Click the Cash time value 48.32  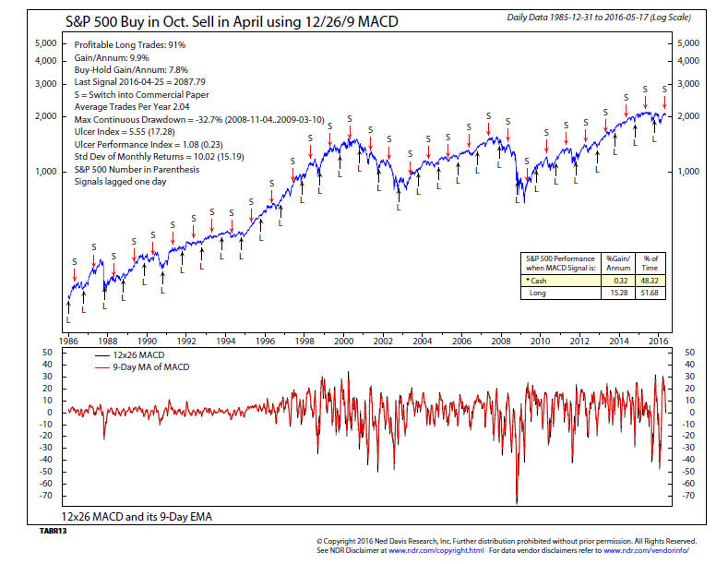(650, 281)
